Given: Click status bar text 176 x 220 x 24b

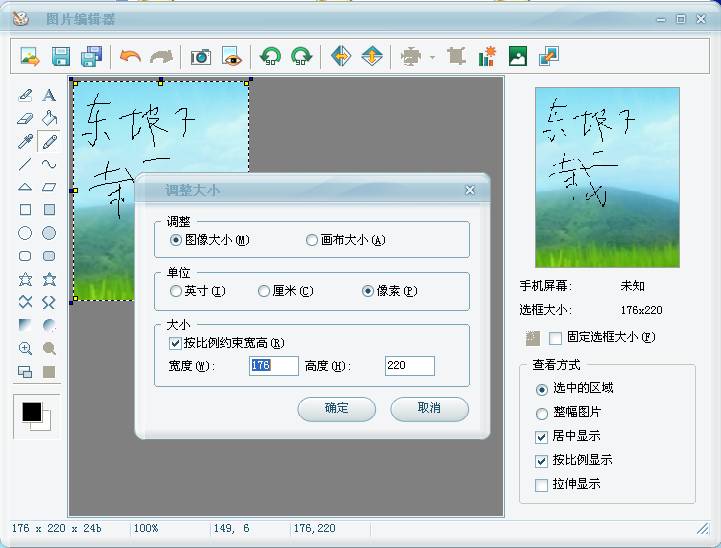Looking at the screenshot, I should (57, 529).
